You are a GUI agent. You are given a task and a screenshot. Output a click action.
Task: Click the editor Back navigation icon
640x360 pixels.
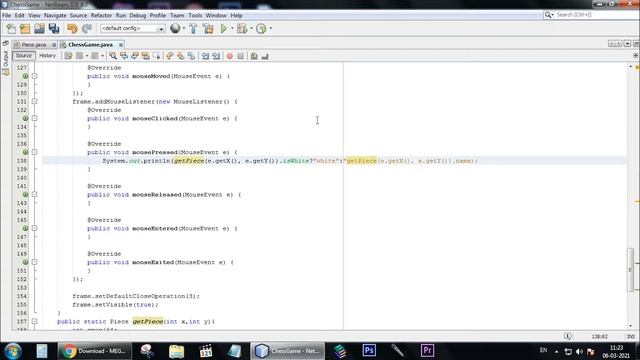point(80,56)
